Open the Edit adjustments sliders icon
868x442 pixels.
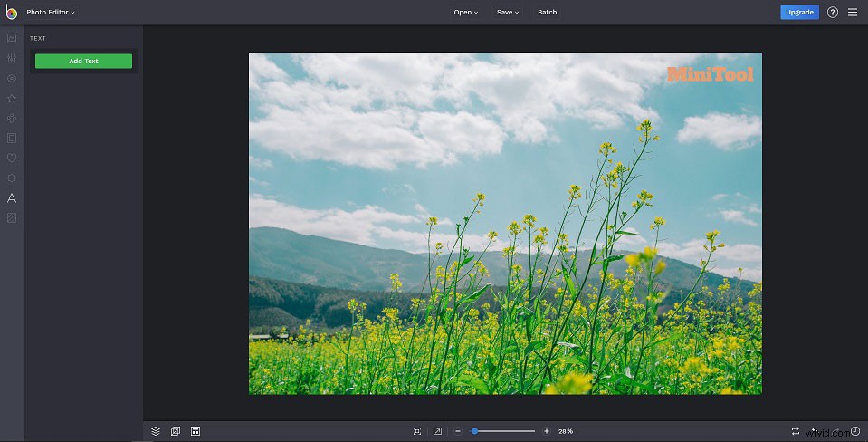[12, 58]
